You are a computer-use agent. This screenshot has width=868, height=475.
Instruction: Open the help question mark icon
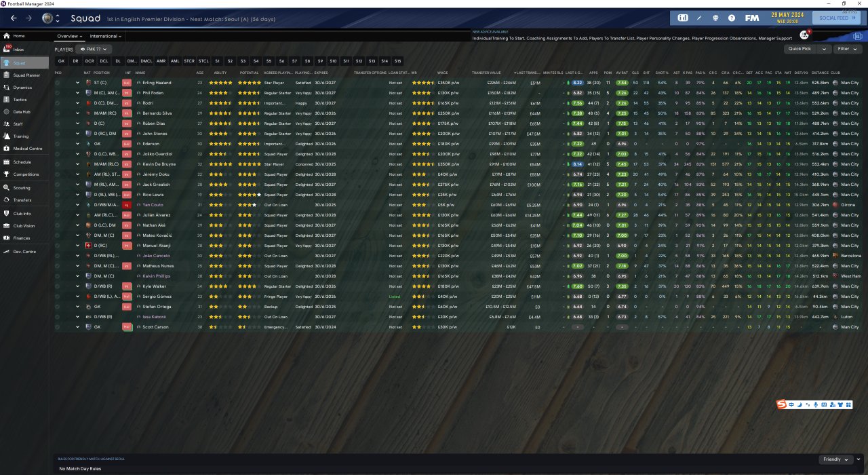732,18
